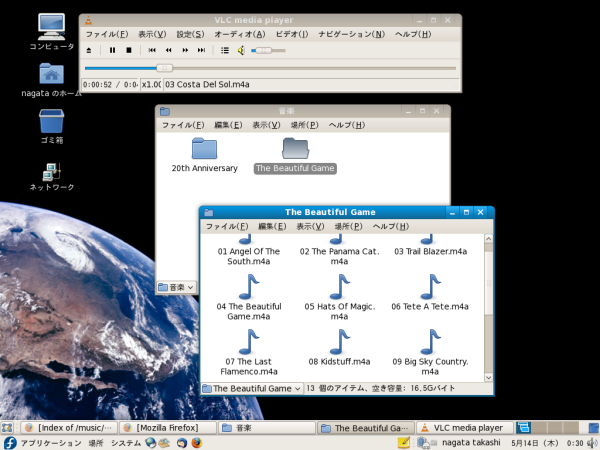
Task: Open VLC ファイル(F) menu
Action: pyautogui.click(x=107, y=34)
